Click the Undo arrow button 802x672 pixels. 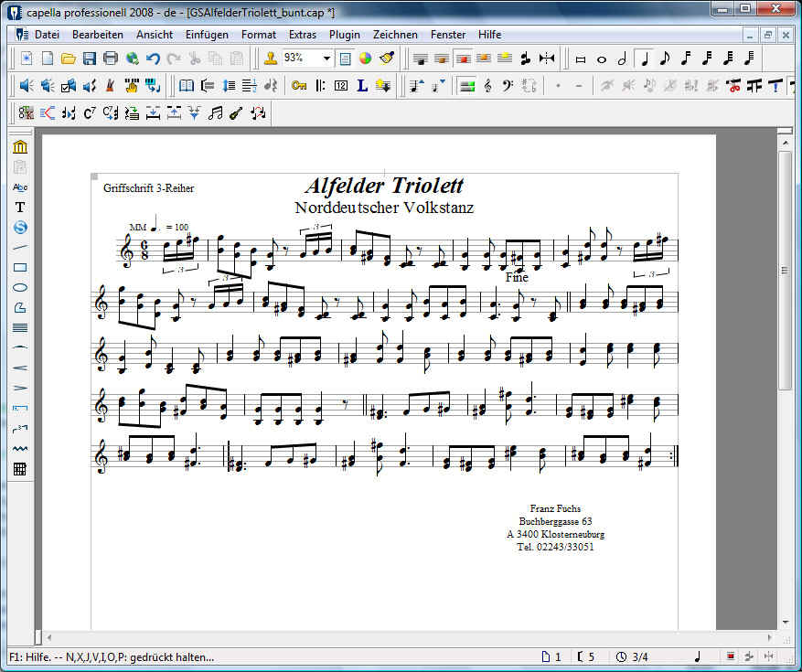pos(153,59)
